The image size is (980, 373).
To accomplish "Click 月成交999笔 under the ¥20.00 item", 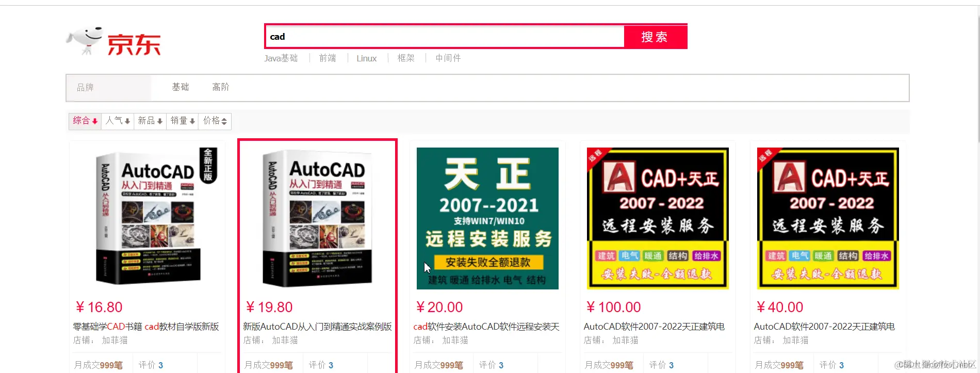I will pos(439,365).
